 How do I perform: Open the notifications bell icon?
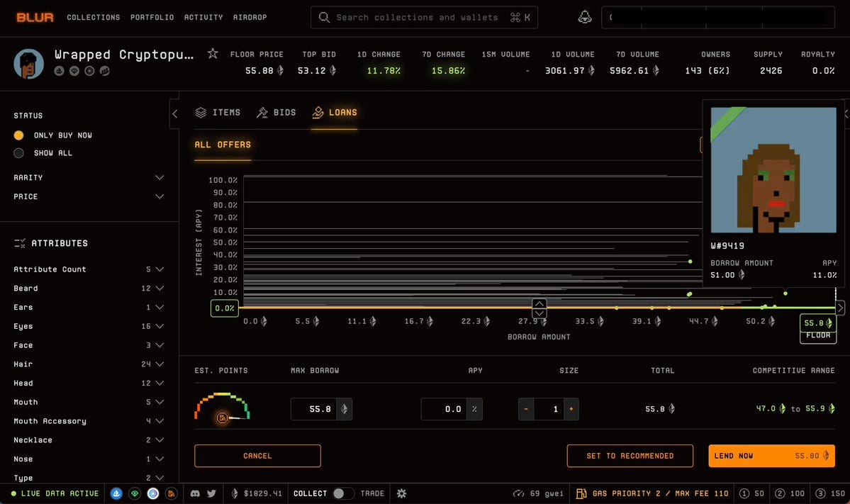[x=584, y=17]
